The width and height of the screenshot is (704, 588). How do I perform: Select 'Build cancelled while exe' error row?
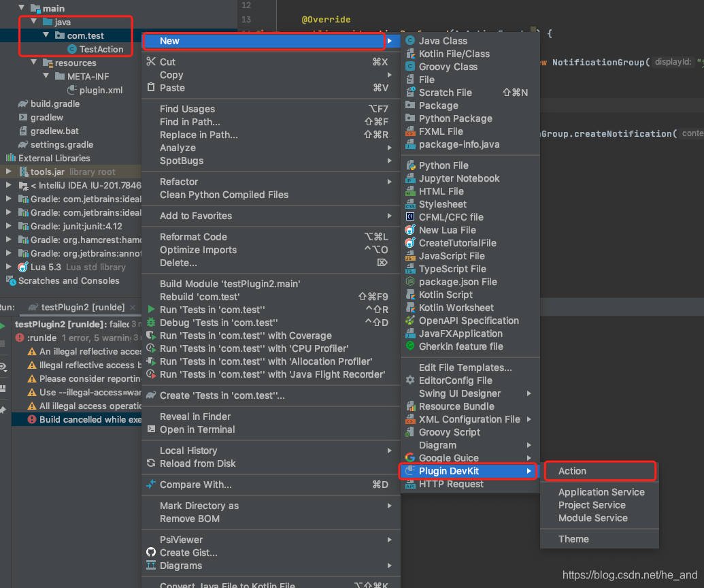point(76,419)
